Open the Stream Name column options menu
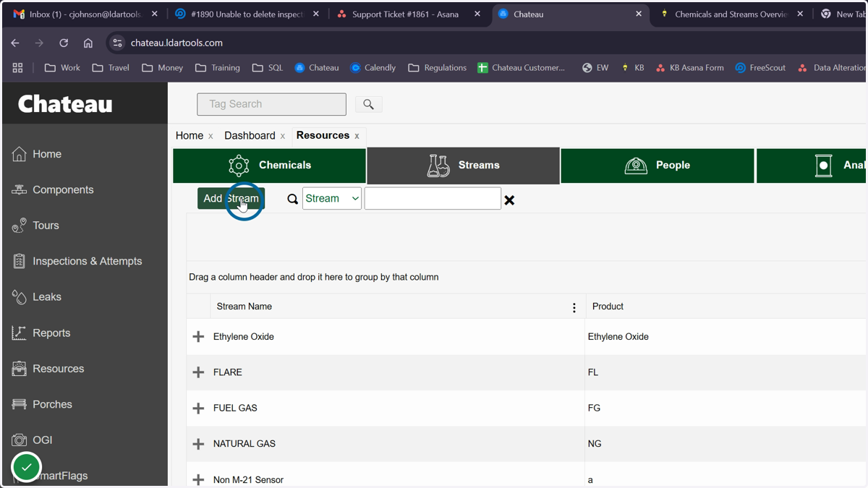 pos(574,307)
